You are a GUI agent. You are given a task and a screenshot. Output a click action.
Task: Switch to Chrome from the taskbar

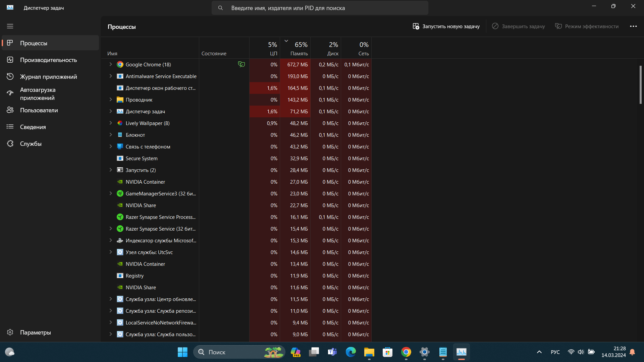406,352
